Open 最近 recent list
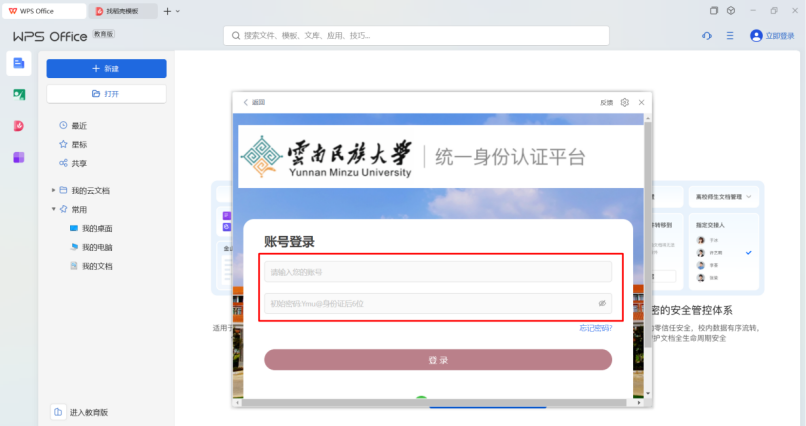This screenshot has width=806, height=426. [79, 125]
